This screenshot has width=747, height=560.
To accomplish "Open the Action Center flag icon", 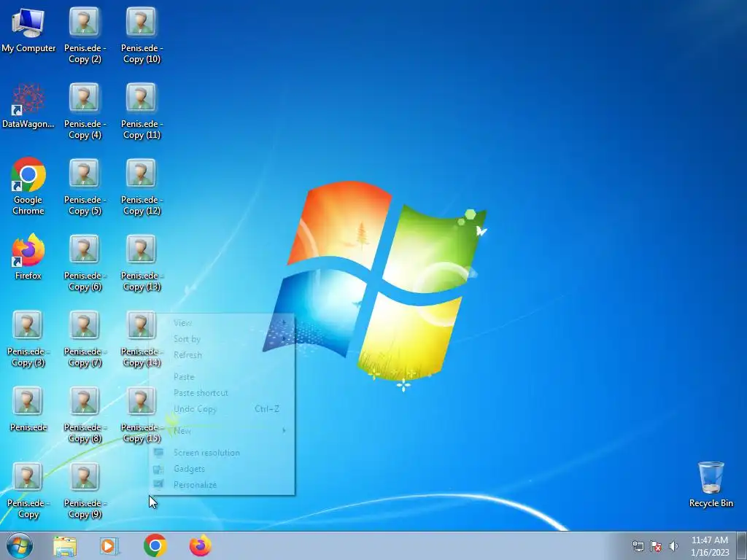I will coord(656,546).
